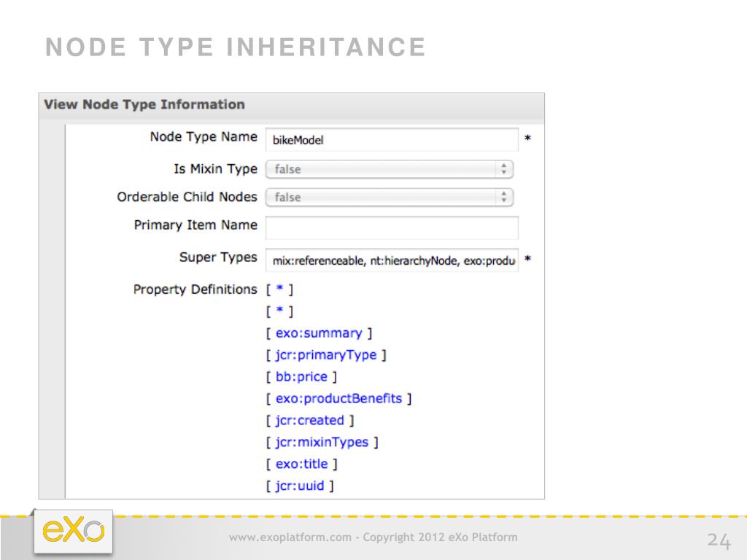This screenshot has height=560, width=747.
Task: Click the empty Primary Item Name field
Action: pyautogui.click(x=392, y=227)
